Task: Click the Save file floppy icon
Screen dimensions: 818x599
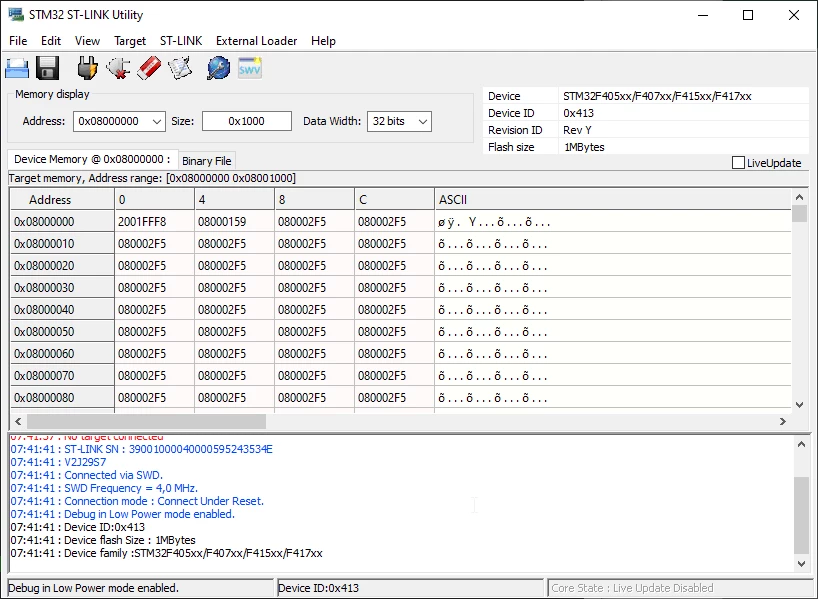Action: [x=47, y=68]
